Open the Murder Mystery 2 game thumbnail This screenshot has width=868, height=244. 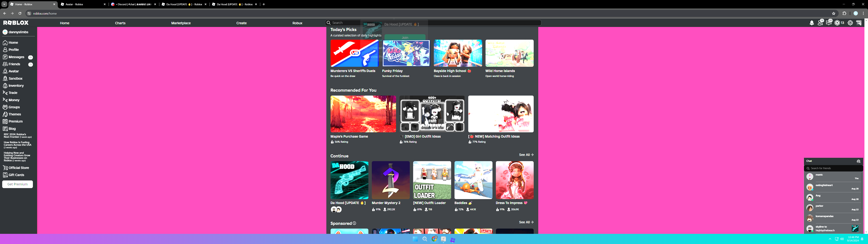coord(391,180)
